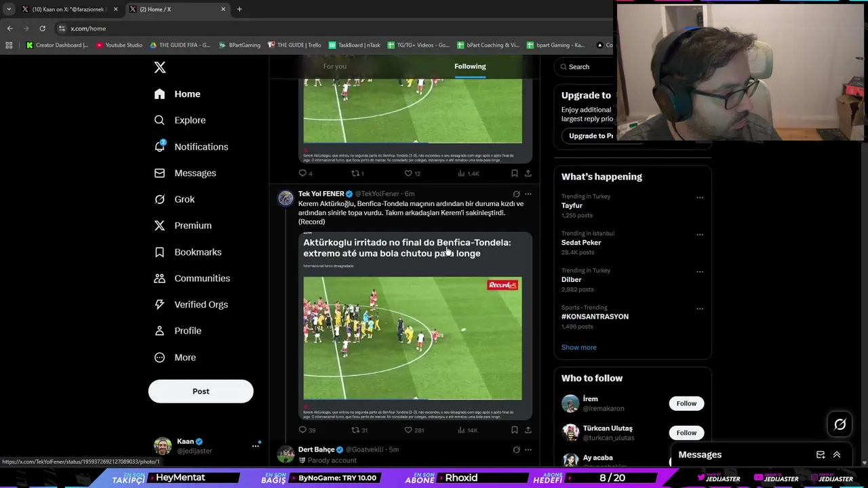
Task: Open Bookmarks in sidebar
Action: pyautogui.click(x=188, y=252)
